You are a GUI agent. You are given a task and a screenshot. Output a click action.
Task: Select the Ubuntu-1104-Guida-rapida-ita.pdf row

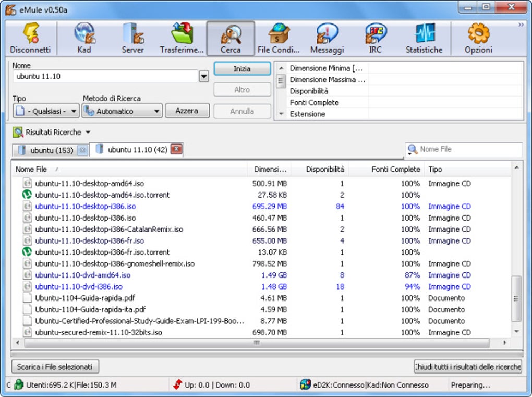(261, 309)
